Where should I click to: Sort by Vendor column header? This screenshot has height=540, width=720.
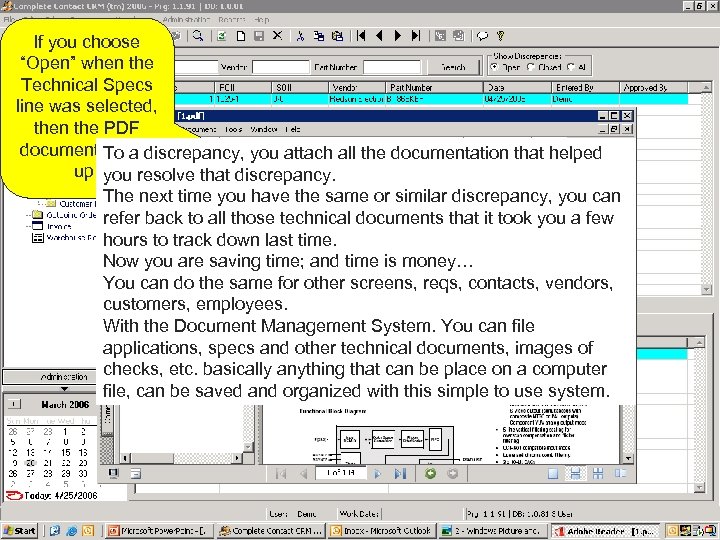[x=357, y=87]
